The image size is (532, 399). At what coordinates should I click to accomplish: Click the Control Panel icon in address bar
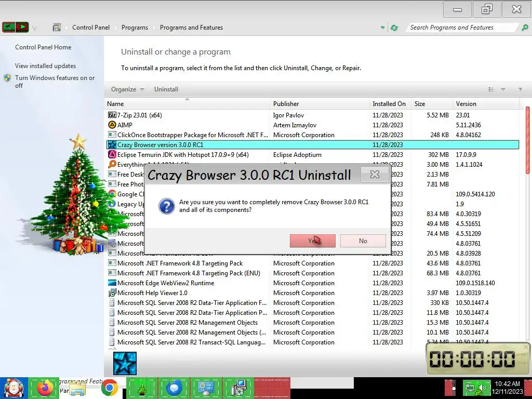click(x=57, y=28)
